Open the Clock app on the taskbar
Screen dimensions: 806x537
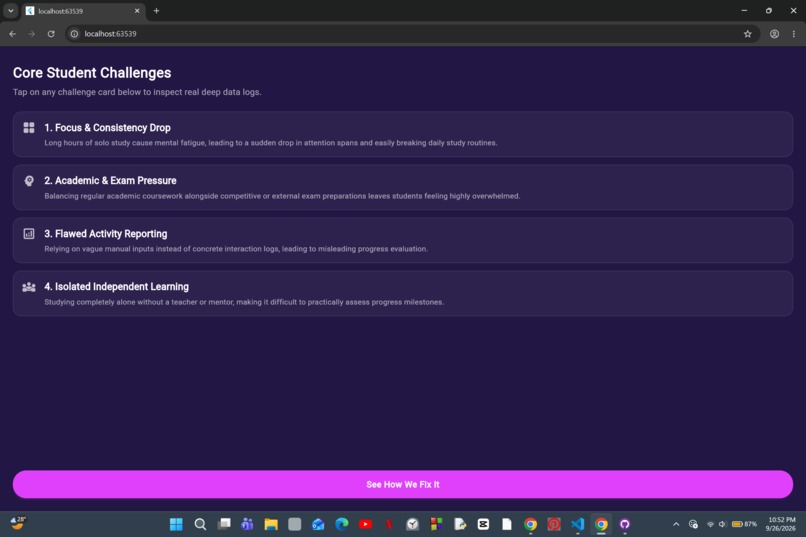coord(412,524)
